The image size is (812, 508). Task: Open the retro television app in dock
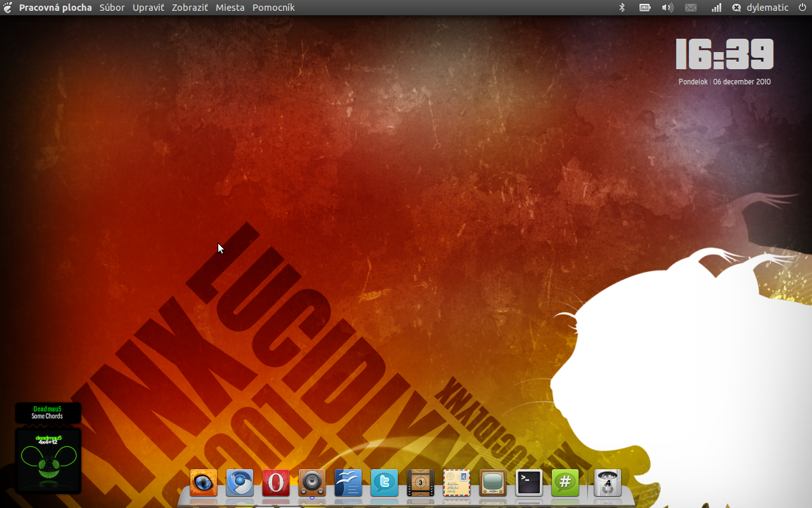click(493, 483)
